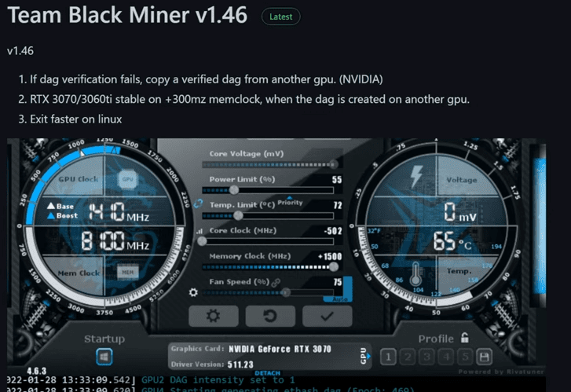Image resolution: width=571 pixels, height=392 pixels.
Task: Click the 65 °C temperature readout
Action: point(452,241)
